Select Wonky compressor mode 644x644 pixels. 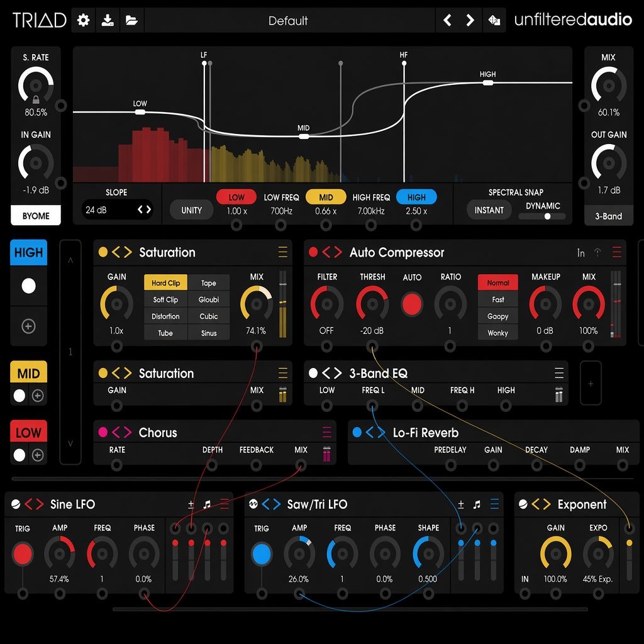(498, 333)
